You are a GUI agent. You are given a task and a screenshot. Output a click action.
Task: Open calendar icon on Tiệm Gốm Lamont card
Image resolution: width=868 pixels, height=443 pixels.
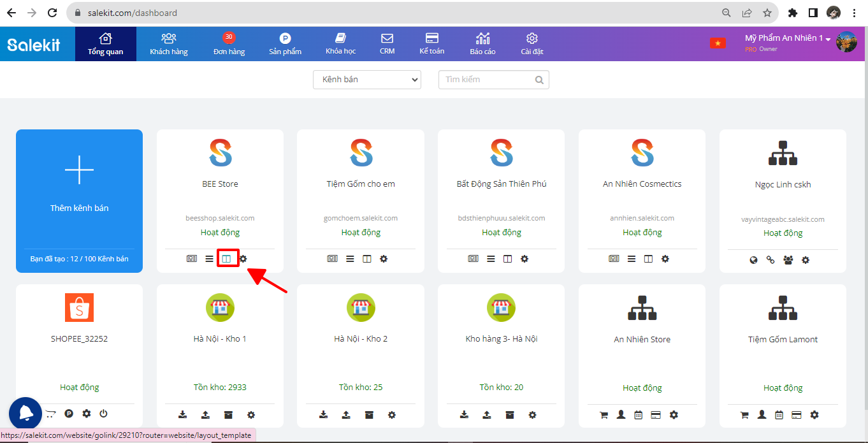pos(779,415)
